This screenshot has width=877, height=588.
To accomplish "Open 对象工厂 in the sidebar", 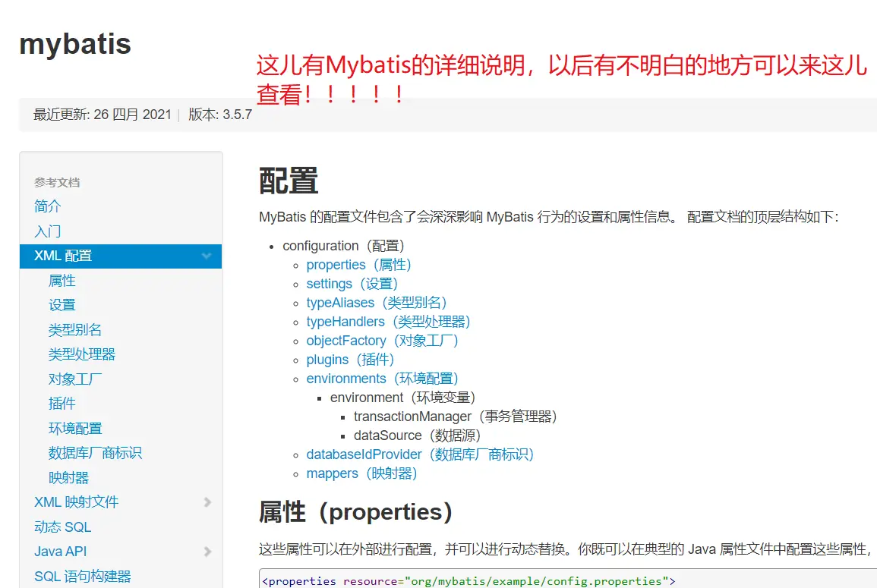I will (x=75, y=379).
